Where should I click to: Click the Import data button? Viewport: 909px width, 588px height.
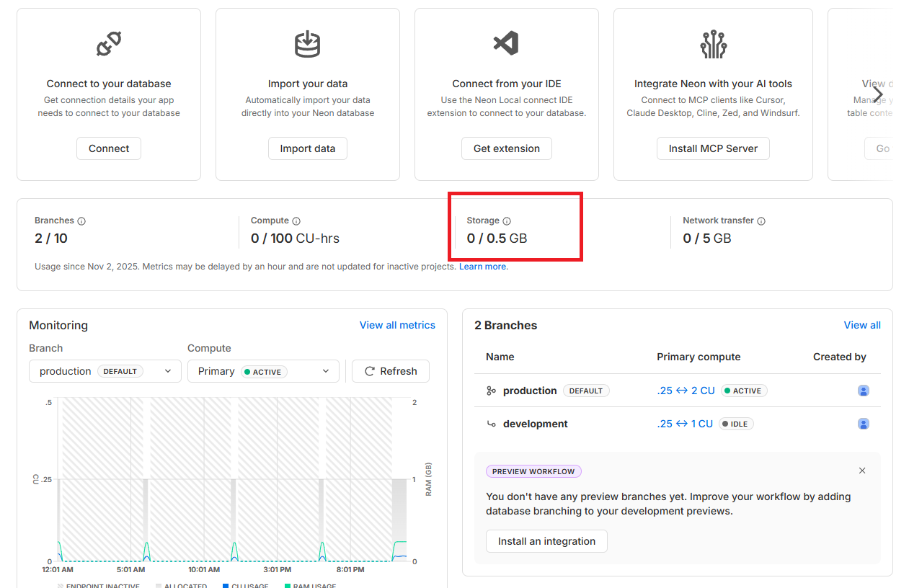click(x=308, y=148)
